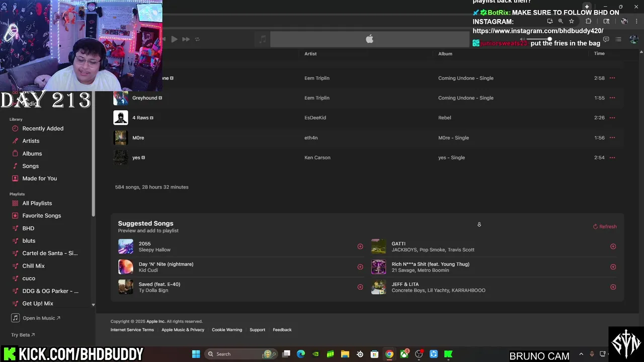Click the M0re album artwork
The height and width of the screenshot is (362, 644).
pos(121,138)
